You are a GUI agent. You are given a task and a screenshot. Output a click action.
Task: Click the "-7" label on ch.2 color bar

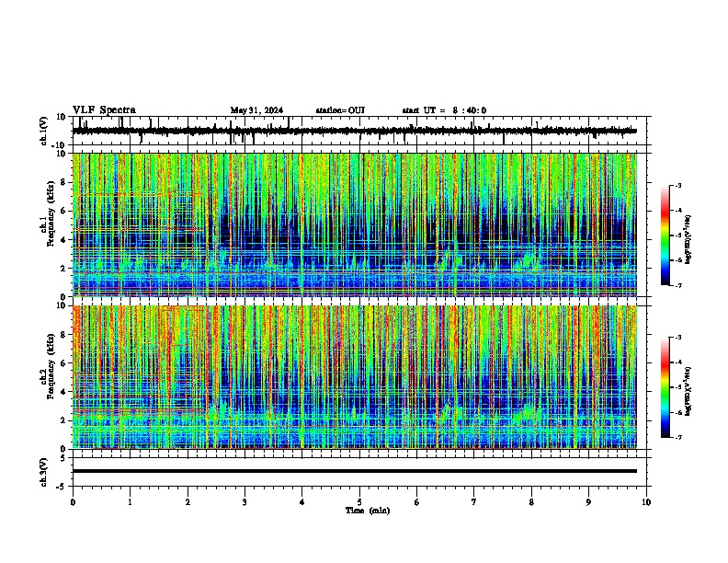point(677,437)
